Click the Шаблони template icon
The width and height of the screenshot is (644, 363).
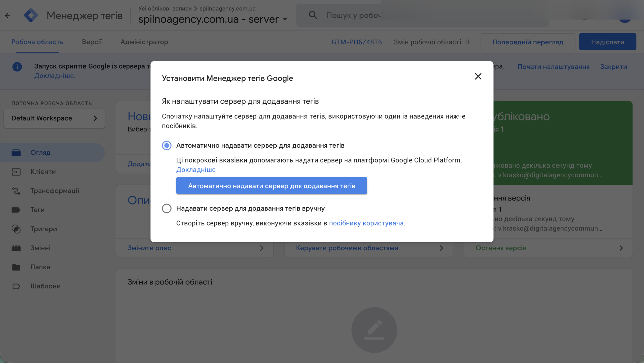(16, 286)
